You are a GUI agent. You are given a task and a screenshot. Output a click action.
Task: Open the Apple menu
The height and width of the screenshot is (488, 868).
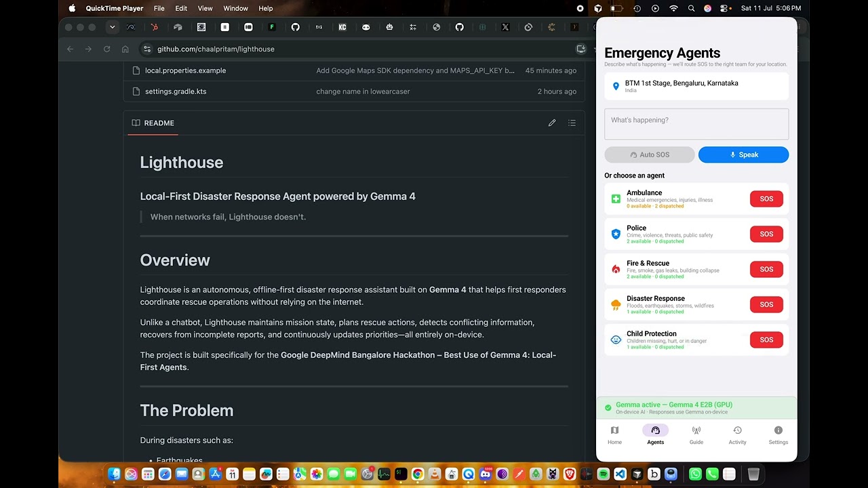72,8
